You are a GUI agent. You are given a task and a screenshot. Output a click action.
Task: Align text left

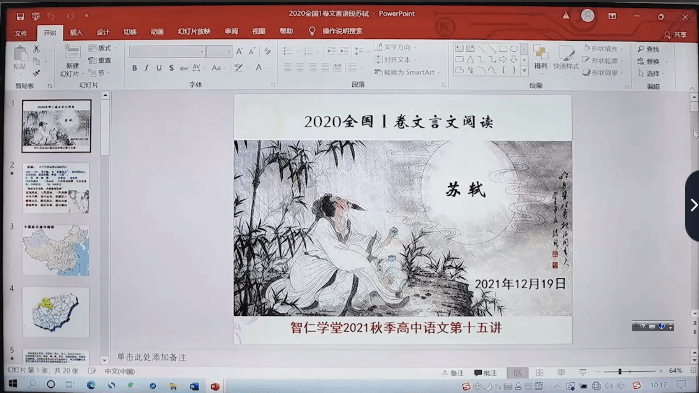tap(288, 68)
